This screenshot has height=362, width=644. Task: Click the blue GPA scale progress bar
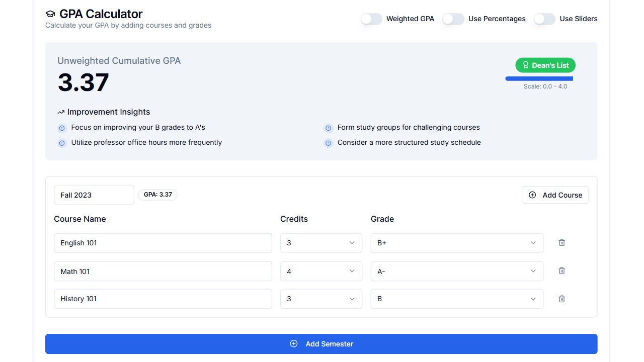539,78
